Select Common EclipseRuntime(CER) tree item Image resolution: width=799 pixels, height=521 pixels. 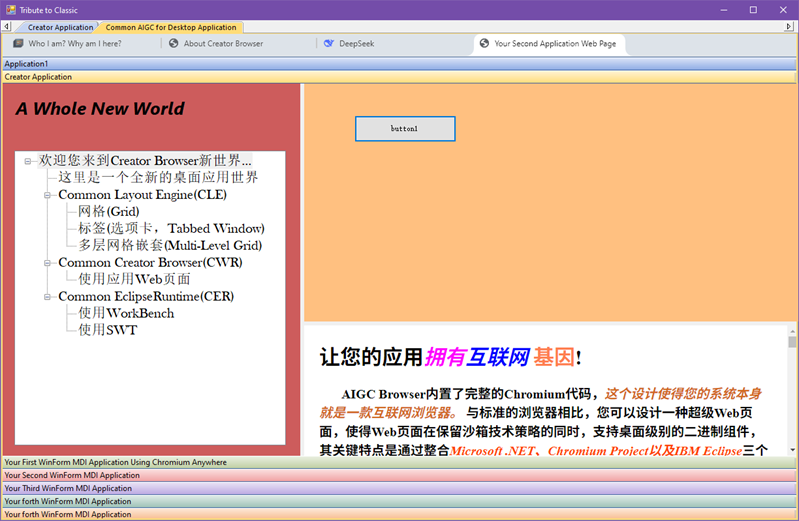(x=146, y=296)
